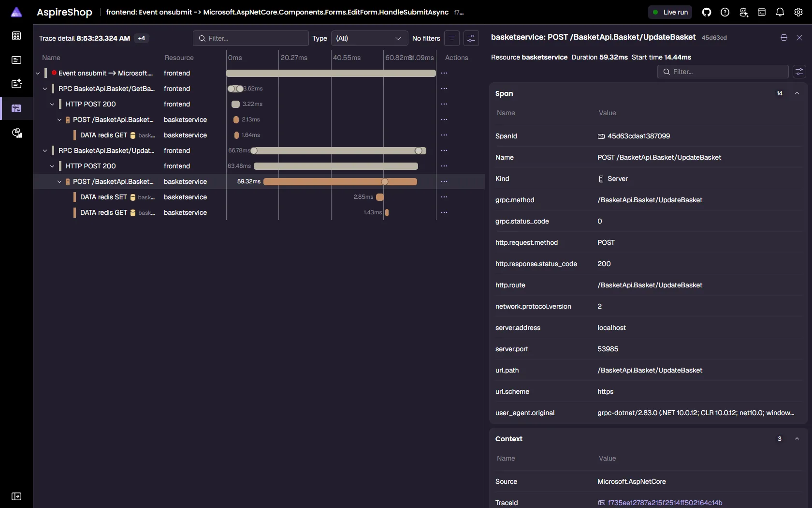Toggle span details split view orientation
This screenshot has width=812, height=508.
coord(784,37)
